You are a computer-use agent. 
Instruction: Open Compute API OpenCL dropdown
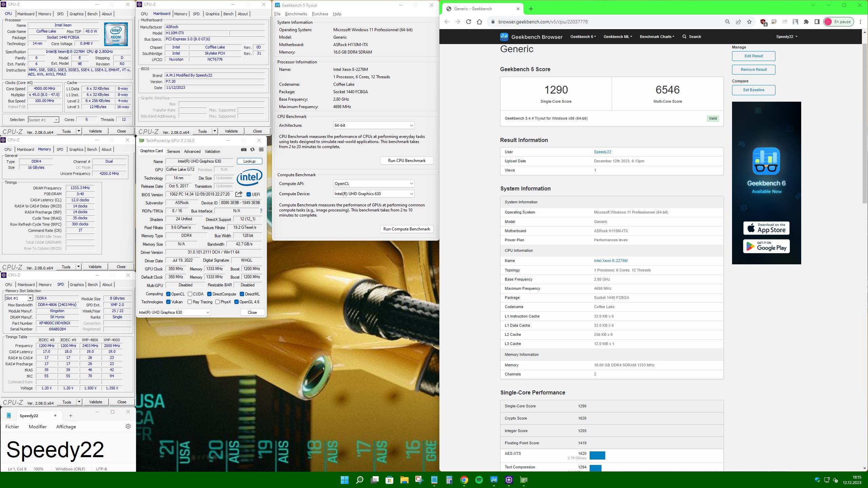click(374, 184)
